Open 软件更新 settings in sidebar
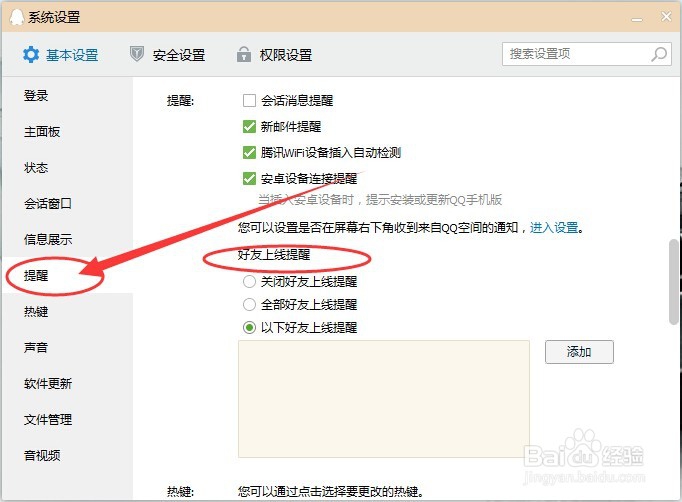The height and width of the screenshot is (502, 682). pyautogui.click(x=48, y=384)
